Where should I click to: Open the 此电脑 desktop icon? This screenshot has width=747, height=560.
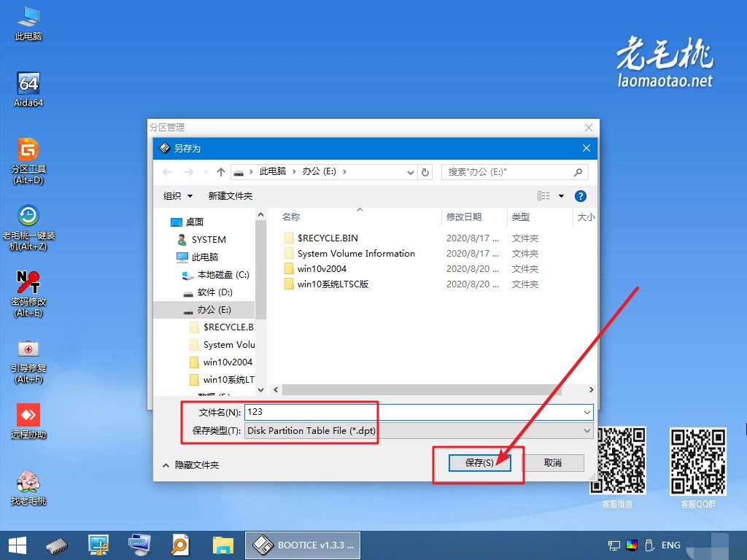pos(28,24)
